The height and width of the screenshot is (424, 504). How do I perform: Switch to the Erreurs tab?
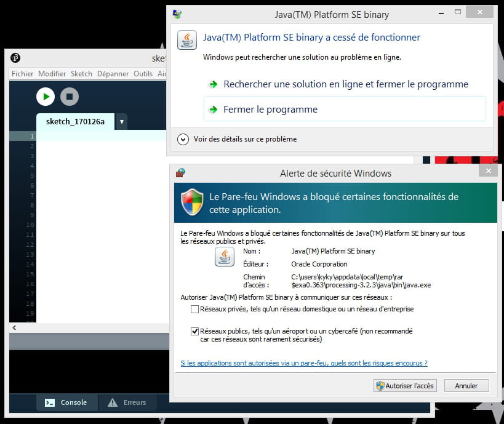click(127, 402)
